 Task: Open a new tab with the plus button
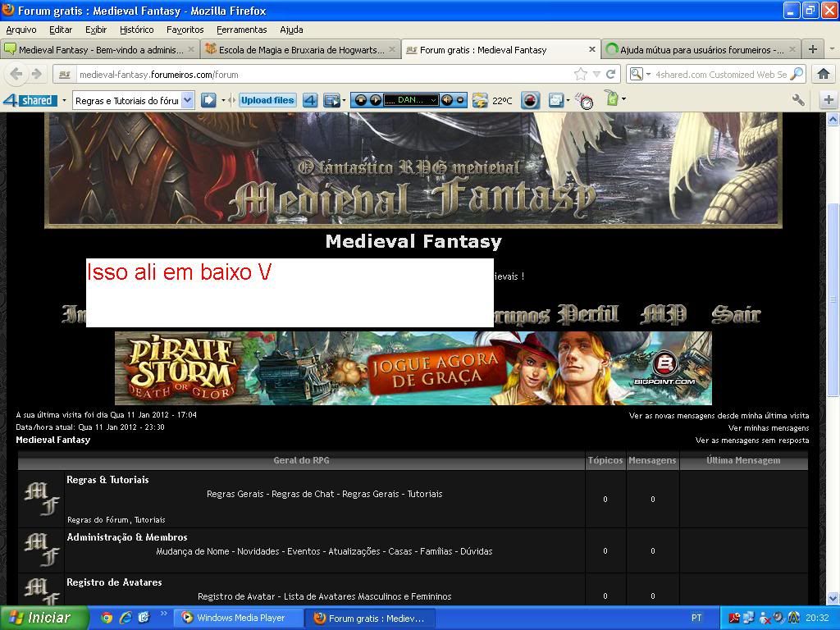click(x=813, y=49)
